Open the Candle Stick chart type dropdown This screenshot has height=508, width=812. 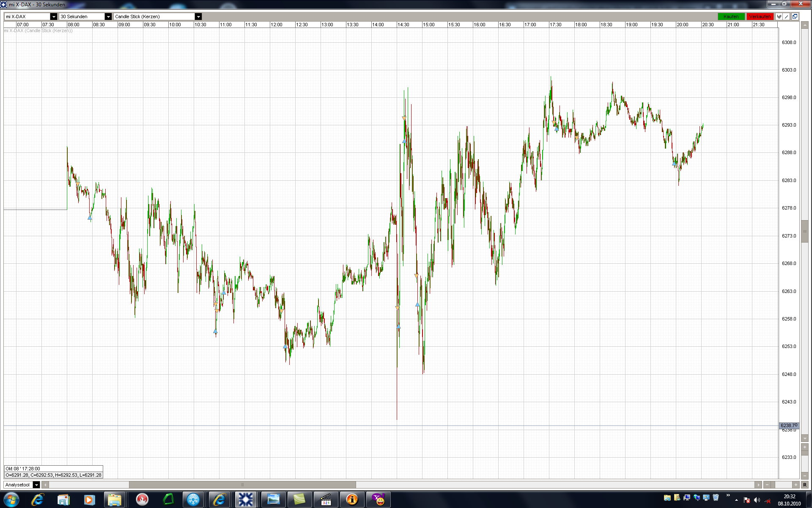(x=198, y=17)
